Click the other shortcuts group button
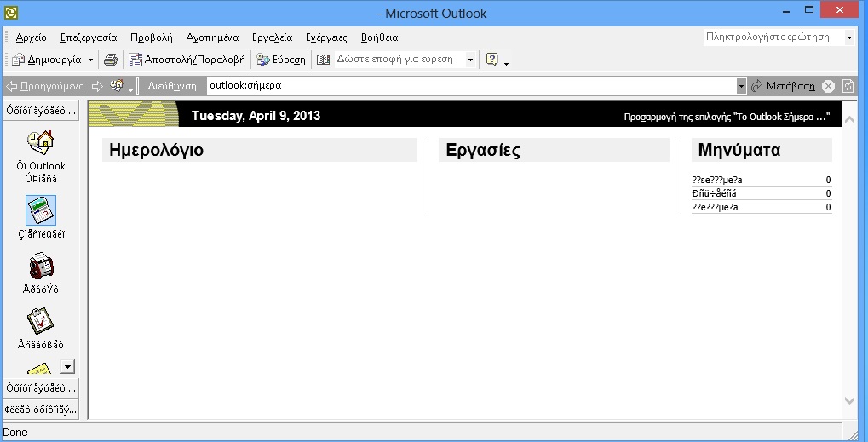868x442 pixels. pos(41,410)
